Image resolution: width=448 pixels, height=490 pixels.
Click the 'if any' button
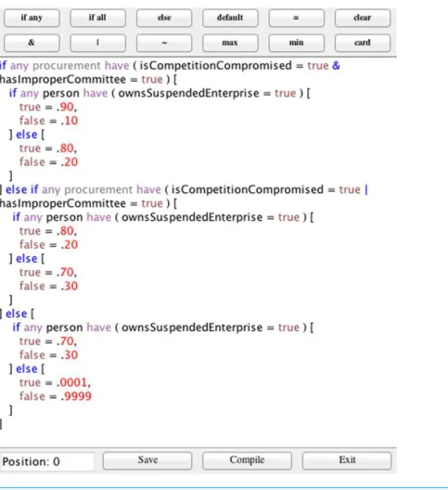(32, 18)
